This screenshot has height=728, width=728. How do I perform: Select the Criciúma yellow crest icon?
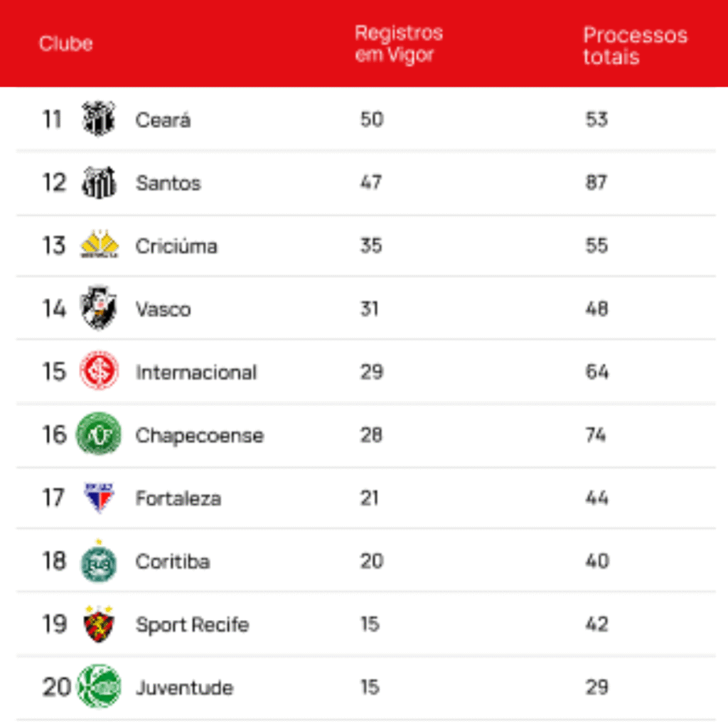tap(99, 245)
